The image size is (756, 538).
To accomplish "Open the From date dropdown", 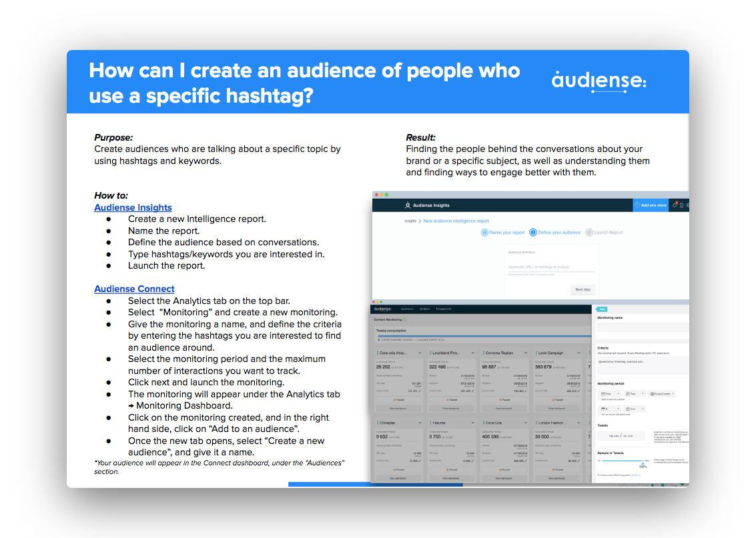I will [610, 394].
